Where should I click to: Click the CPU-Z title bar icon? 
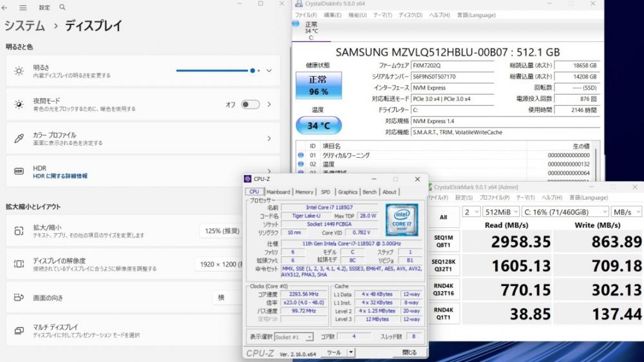tap(247, 178)
